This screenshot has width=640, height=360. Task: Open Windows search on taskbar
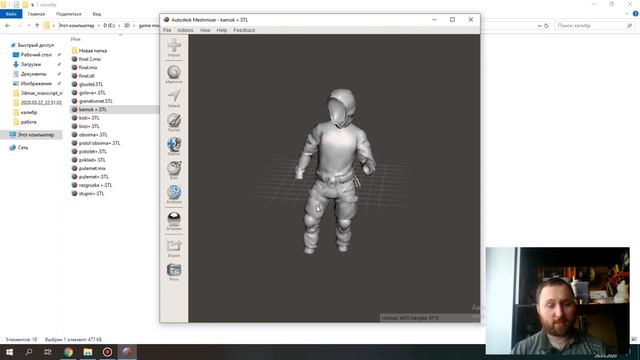29,352
